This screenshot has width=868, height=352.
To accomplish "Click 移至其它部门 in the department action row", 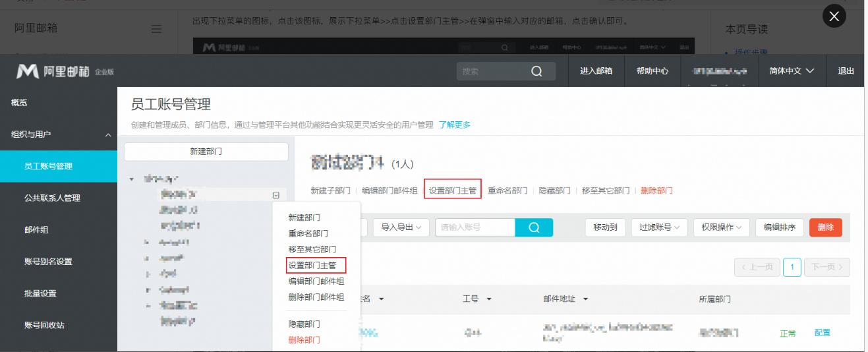I will point(606,191).
